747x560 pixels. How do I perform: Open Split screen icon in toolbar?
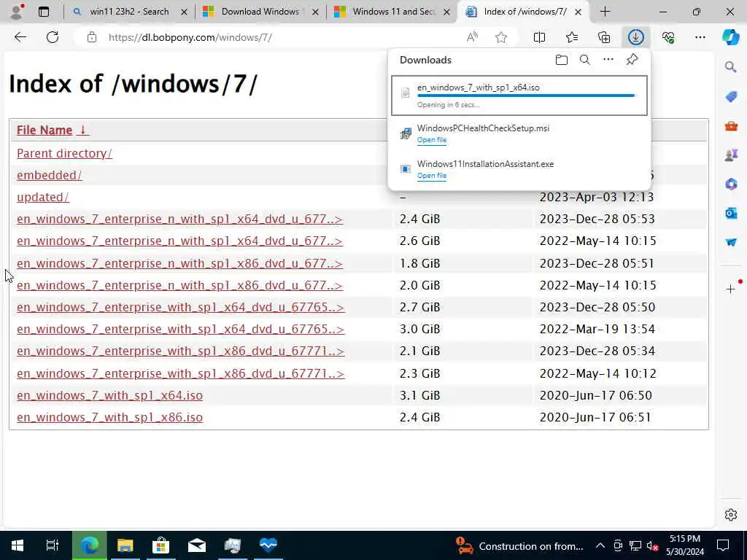click(539, 37)
